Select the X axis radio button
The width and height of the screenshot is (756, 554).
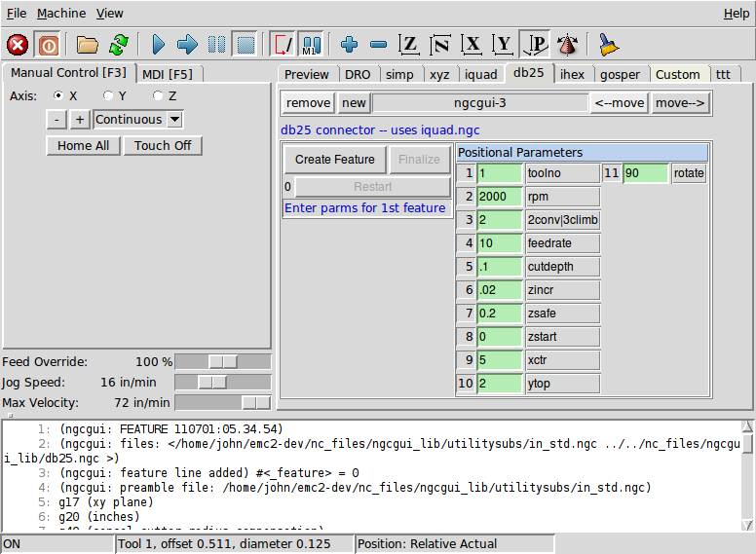click(59, 95)
